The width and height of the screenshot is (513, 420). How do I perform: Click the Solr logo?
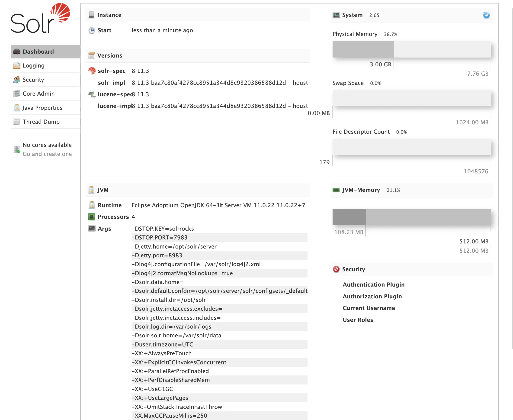pos(40,18)
